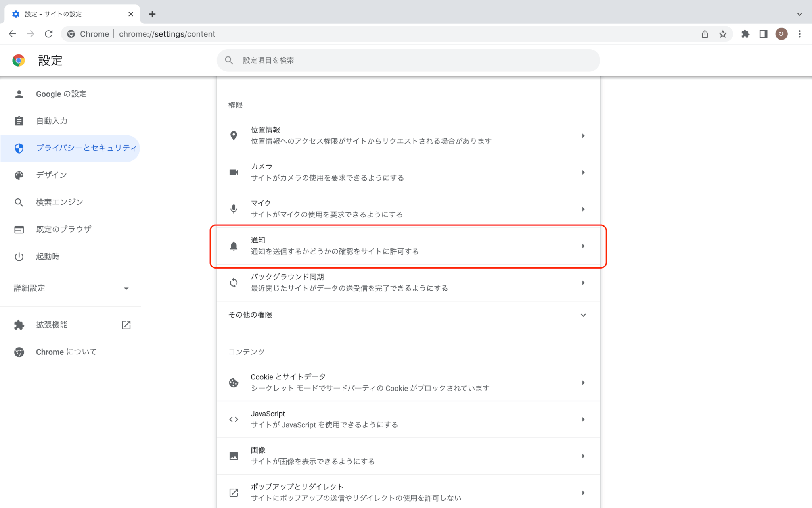
Task: Select the JavaScript code icon
Action: [234, 419]
